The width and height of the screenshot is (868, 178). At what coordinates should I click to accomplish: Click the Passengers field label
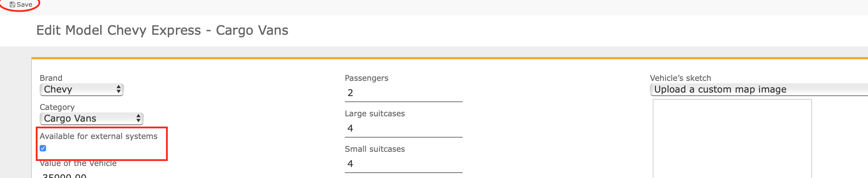coord(366,78)
